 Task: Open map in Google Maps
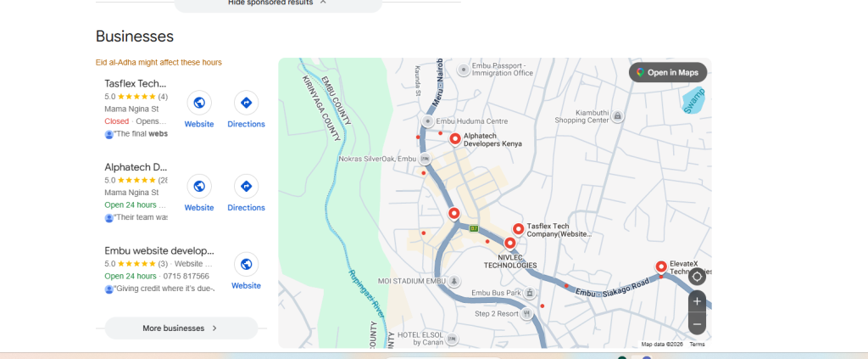pyautogui.click(x=668, y=73)
